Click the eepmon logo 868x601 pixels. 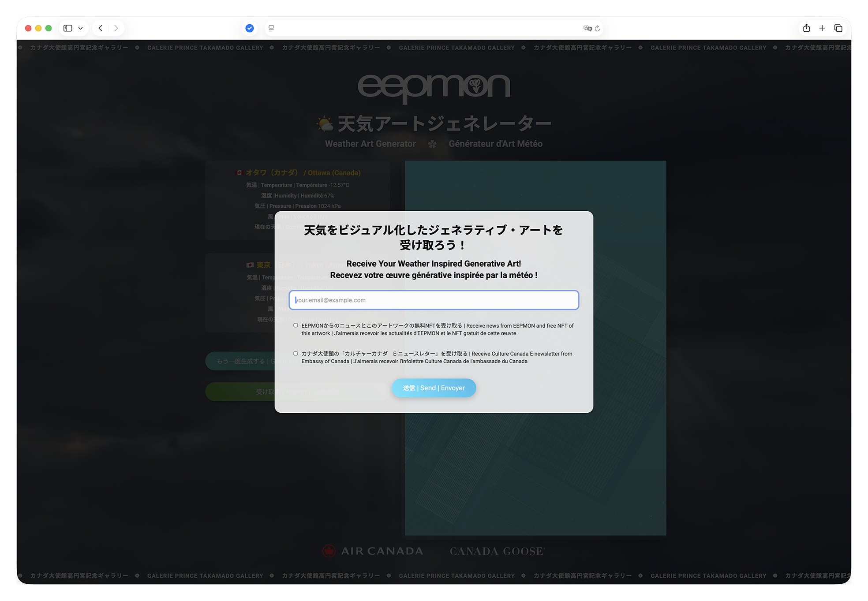click(434, 87)
